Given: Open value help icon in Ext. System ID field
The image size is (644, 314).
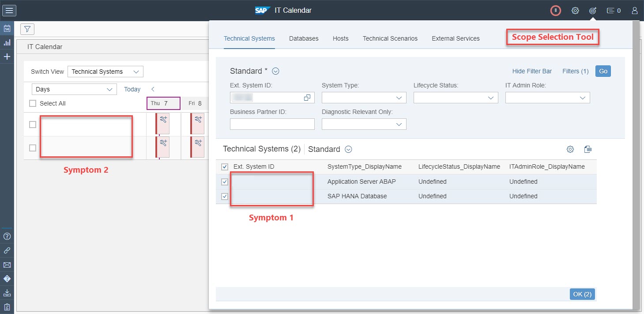Looking at the screenshot, I should 307,98.
